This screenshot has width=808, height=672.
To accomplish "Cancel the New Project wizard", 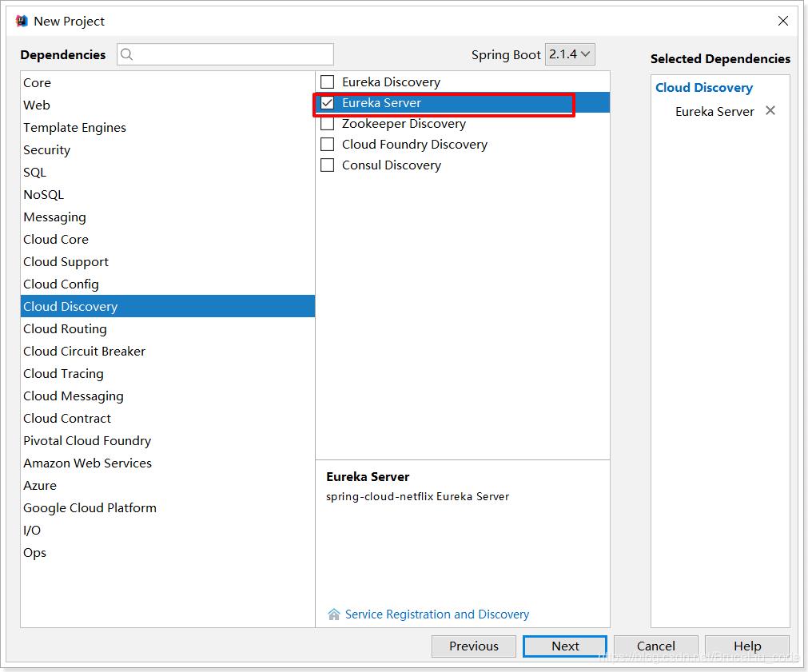I will coord(656,646).
